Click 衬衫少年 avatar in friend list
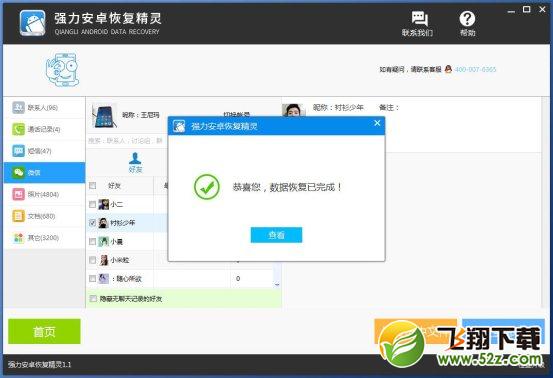The width and height of the screenshot is (553, 378). pos(103,223)
